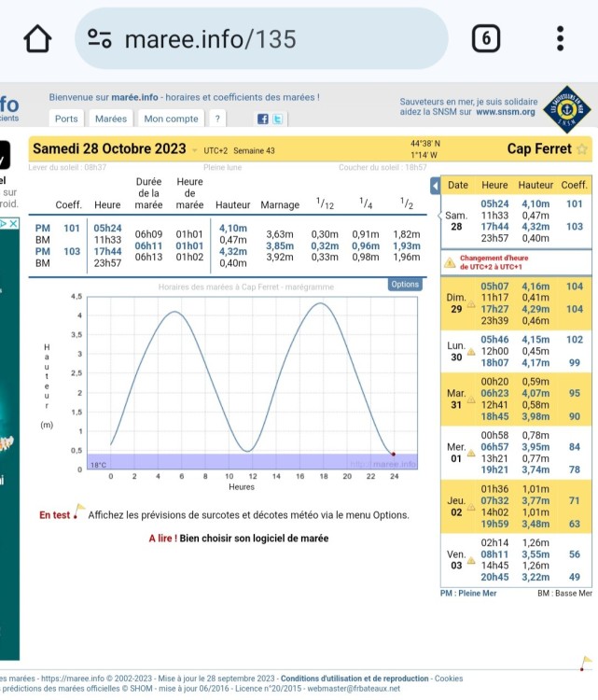The image size is (598, 700).
Task: Open the Mon compte tab
Action: pyautogui.click(x=171, y=119)
